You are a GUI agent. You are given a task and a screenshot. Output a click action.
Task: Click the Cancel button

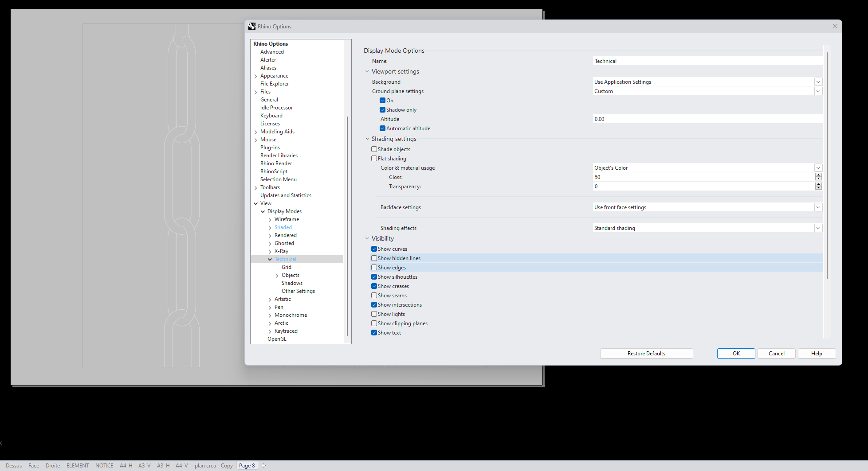click(x=777, y=354)
